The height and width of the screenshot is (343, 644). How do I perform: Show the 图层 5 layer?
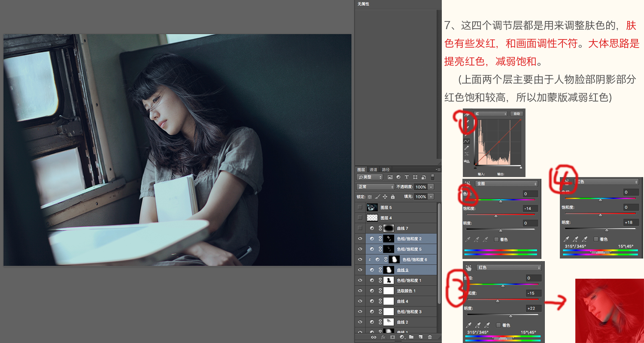point(360,208)
